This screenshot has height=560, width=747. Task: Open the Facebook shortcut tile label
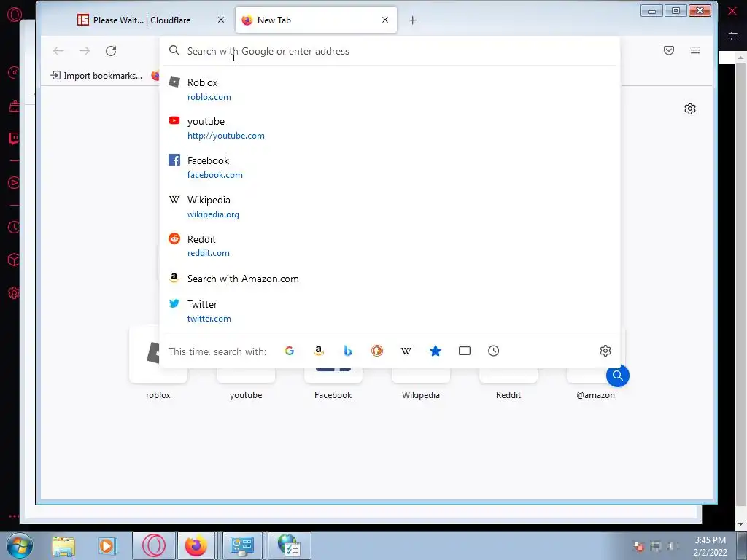(x=333, y=394)
